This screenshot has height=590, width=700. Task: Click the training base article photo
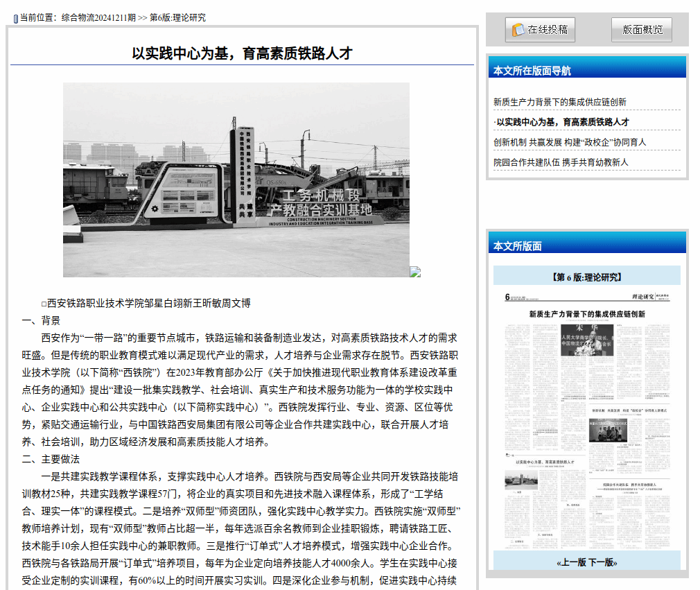coord(236,180)
